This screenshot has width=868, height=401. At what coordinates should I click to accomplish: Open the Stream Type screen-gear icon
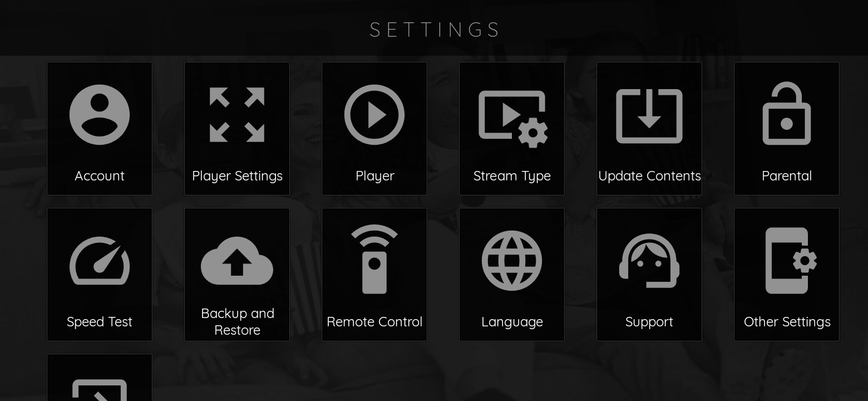coord(513,119)
